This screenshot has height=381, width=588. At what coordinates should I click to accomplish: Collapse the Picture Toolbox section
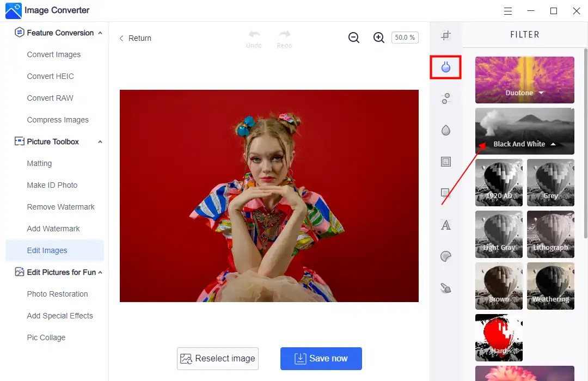pos(100,142)
